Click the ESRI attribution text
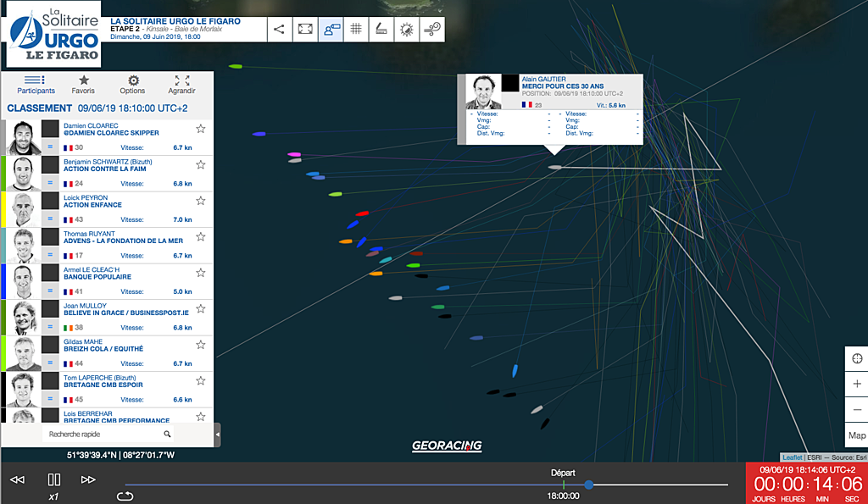Image resolution: width=868 pixels, height=504 pixels. [815, 457]
